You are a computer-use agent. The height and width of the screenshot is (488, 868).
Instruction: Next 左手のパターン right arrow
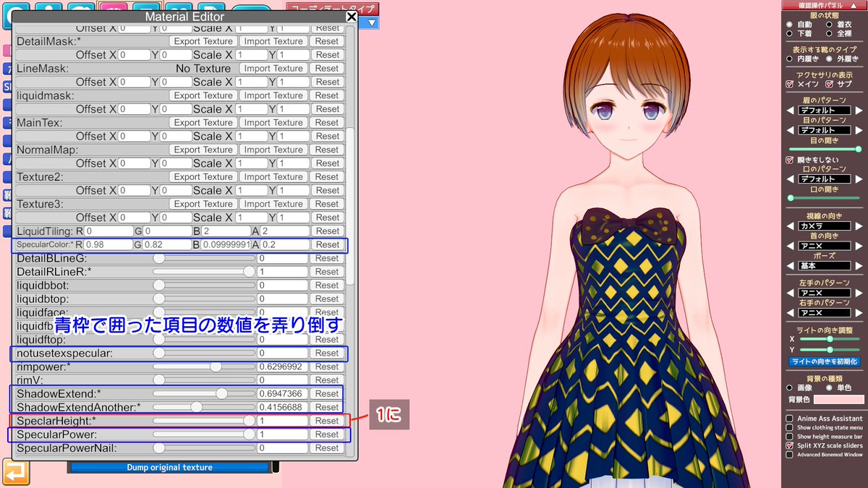click(x=859, y=293)
